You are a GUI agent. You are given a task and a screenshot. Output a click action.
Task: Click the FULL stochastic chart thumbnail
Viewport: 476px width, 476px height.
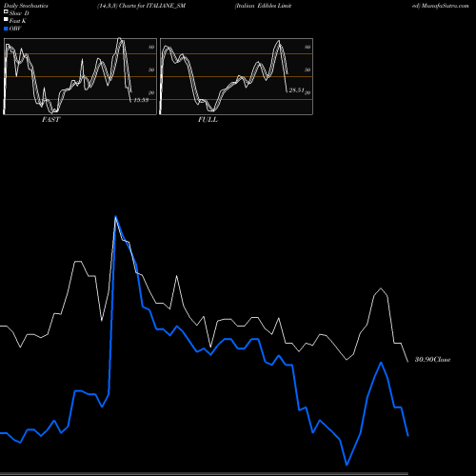click(x=236, y=76)
